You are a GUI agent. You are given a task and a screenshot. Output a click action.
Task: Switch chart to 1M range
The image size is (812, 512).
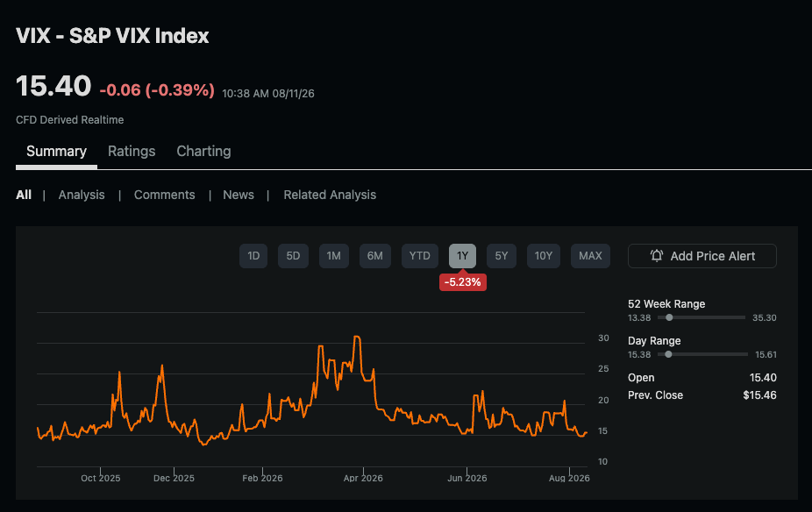coord(333,256)
